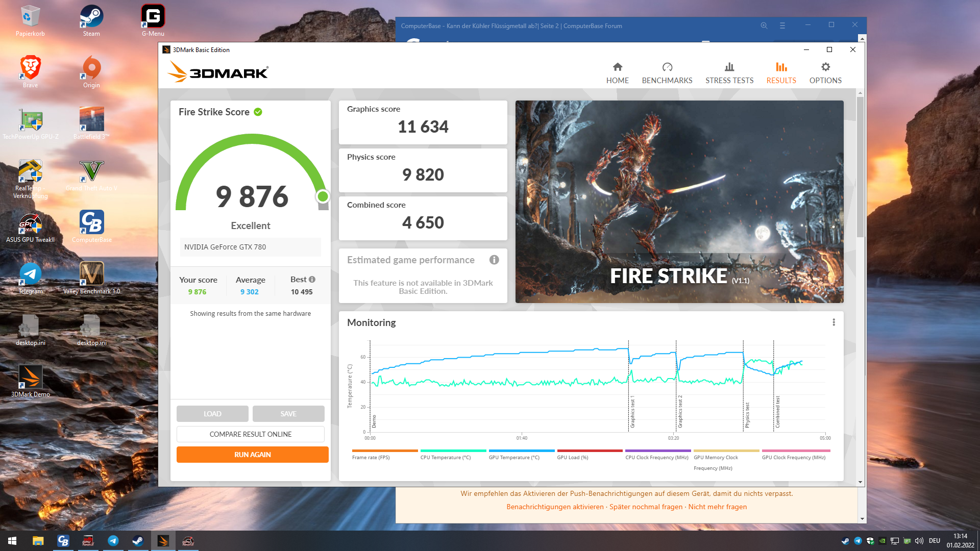The image size is (980, 551).
Task: Toggle GPU Temperature legend in Monitoring
Action: 513,457
